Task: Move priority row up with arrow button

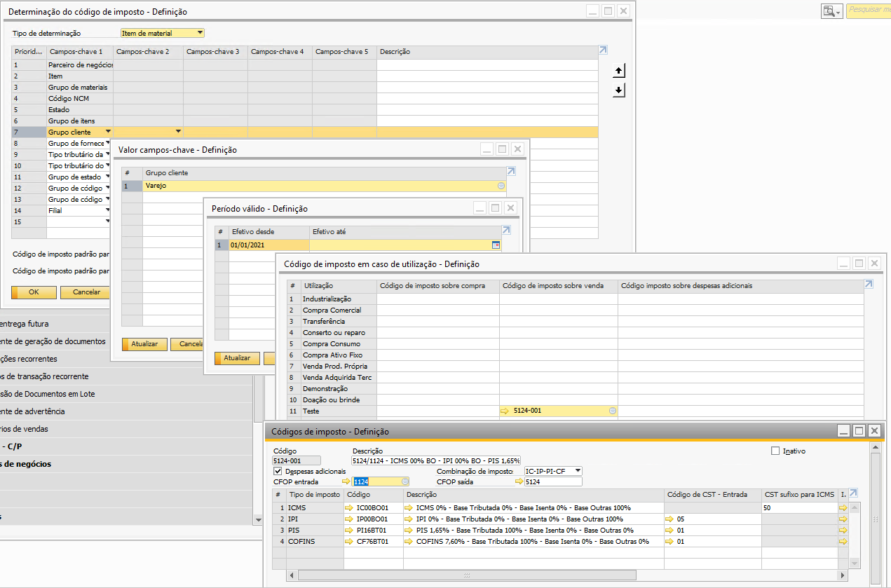Action: coord(618,71)
